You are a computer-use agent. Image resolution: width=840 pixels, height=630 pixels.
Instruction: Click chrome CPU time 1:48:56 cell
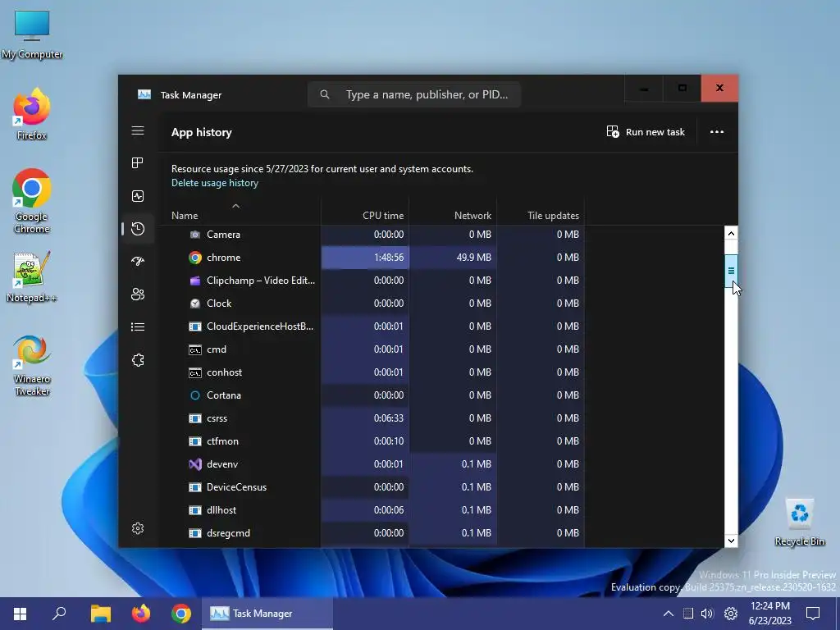pos(365,258)
